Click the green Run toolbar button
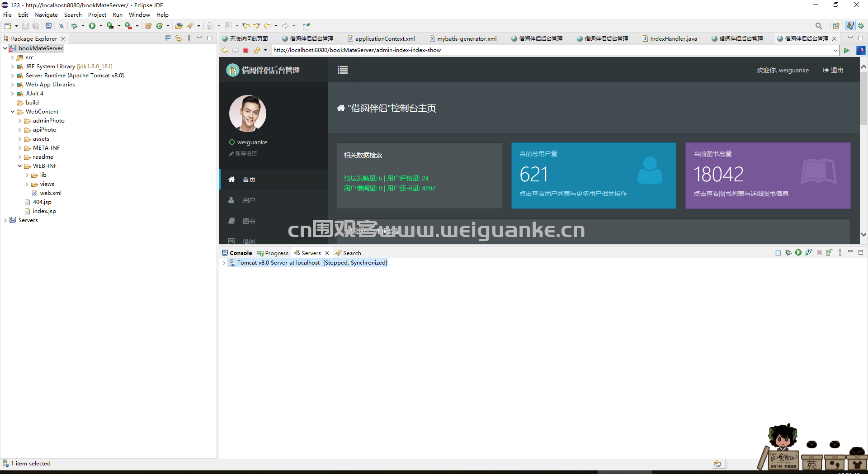This screenshot has width=868, height=474. click(x=92, y=26)
